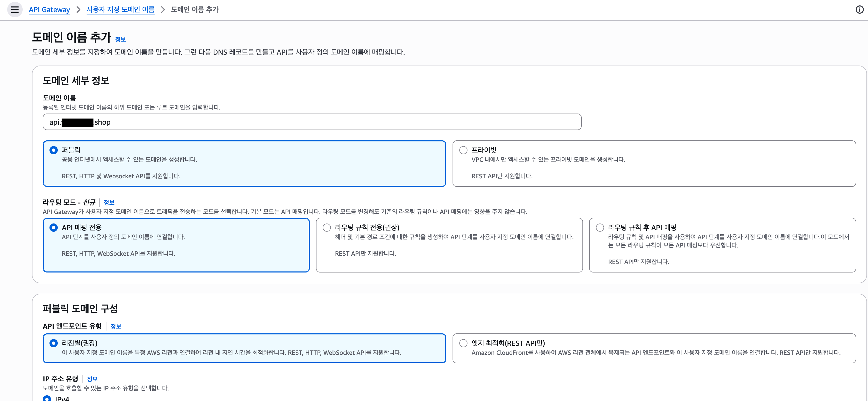
Task: Click the info circle icon at top right
Action: tap(859, 10)
